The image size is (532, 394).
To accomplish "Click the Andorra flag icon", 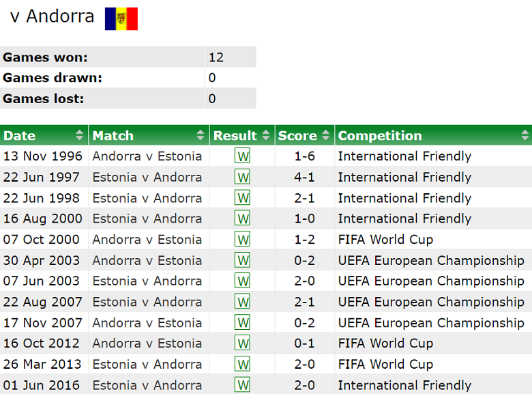I will 121,18.
